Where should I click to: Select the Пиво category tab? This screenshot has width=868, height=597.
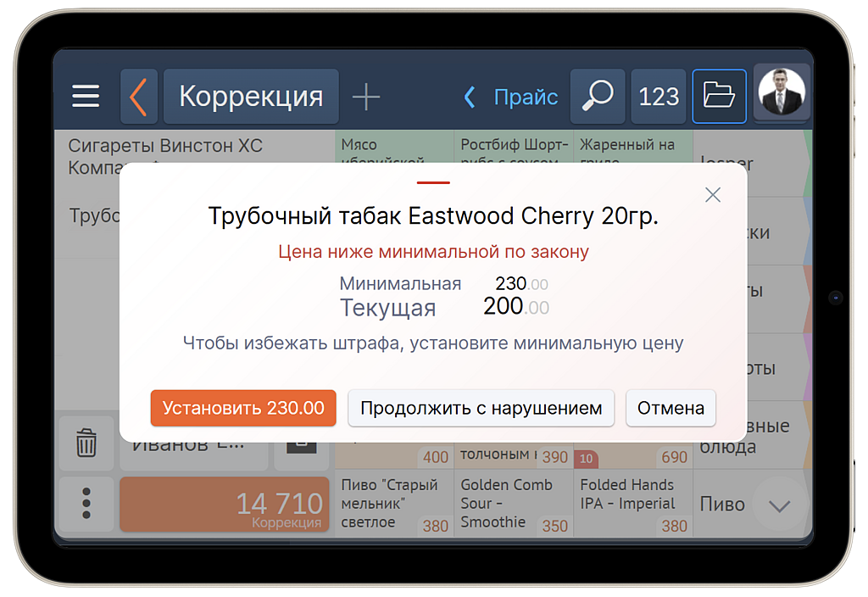click(x=722, y=505)
